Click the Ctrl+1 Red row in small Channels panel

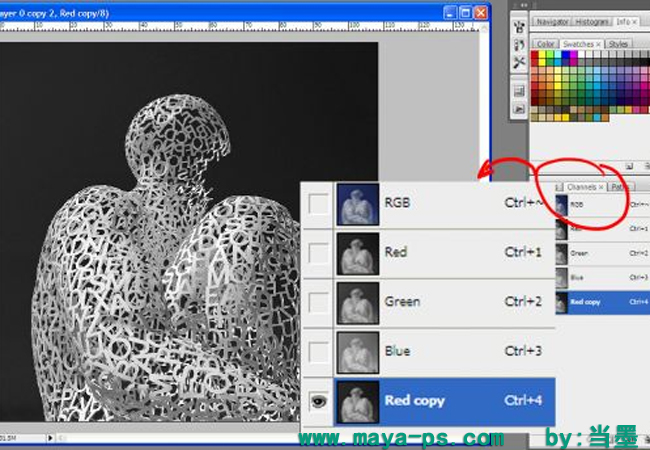coord(603,229)
